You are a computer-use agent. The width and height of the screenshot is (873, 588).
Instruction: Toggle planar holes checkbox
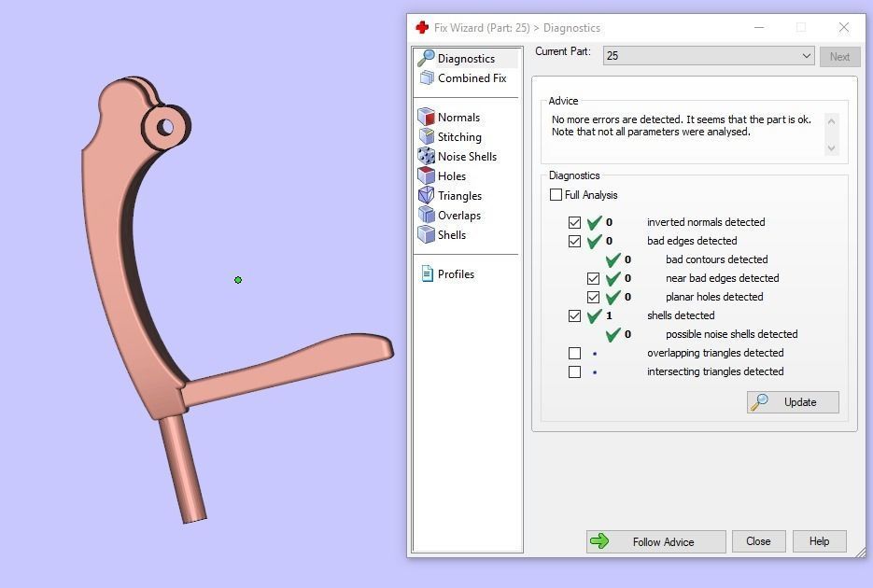[x=593, y=297]
